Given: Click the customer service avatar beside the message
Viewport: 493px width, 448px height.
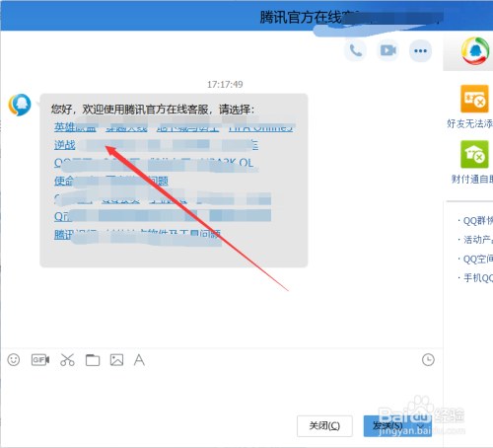Looking at the screenshot, I should click(20, 105).
